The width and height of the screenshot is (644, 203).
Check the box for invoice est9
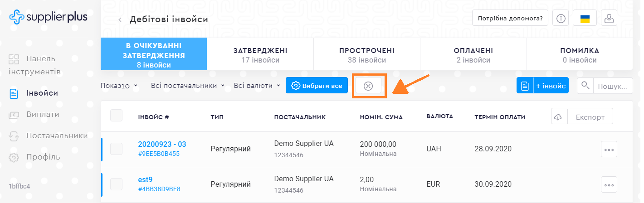117,184
